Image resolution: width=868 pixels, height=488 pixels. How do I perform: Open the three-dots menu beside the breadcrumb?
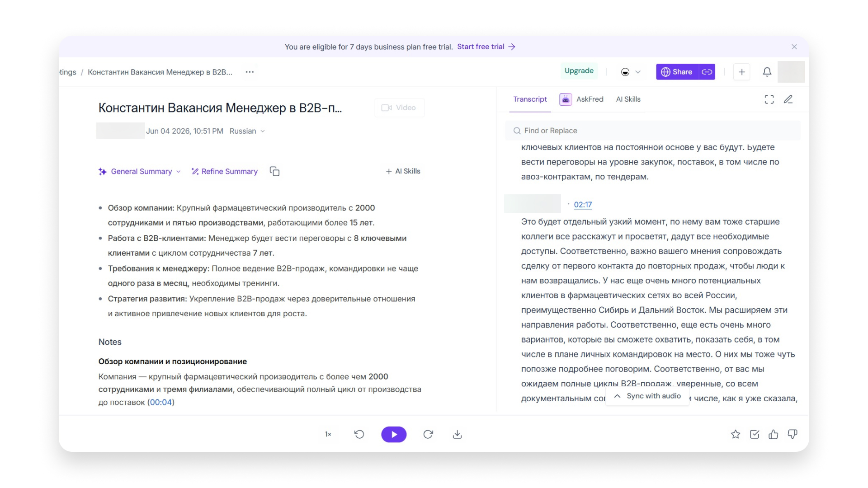pos(250,72)
